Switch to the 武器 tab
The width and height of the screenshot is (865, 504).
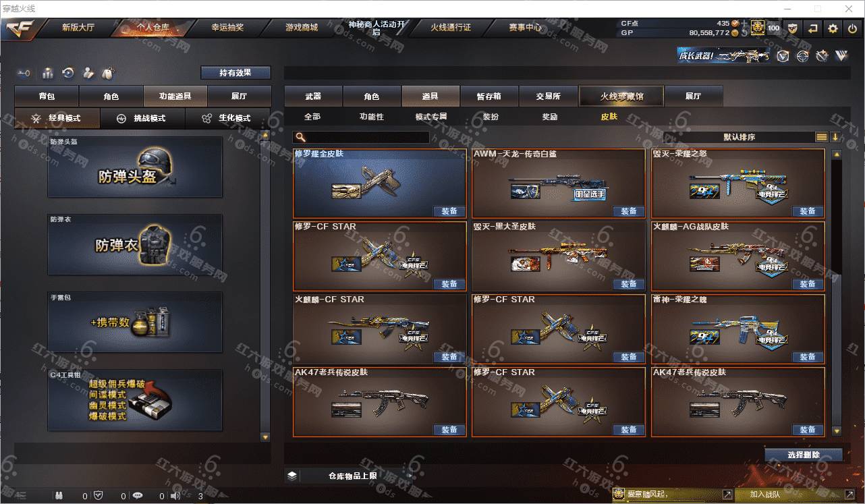[313, 96]
